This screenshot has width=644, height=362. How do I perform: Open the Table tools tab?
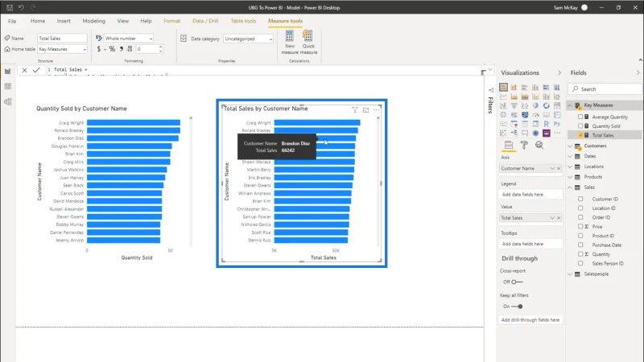coord(243,21)
